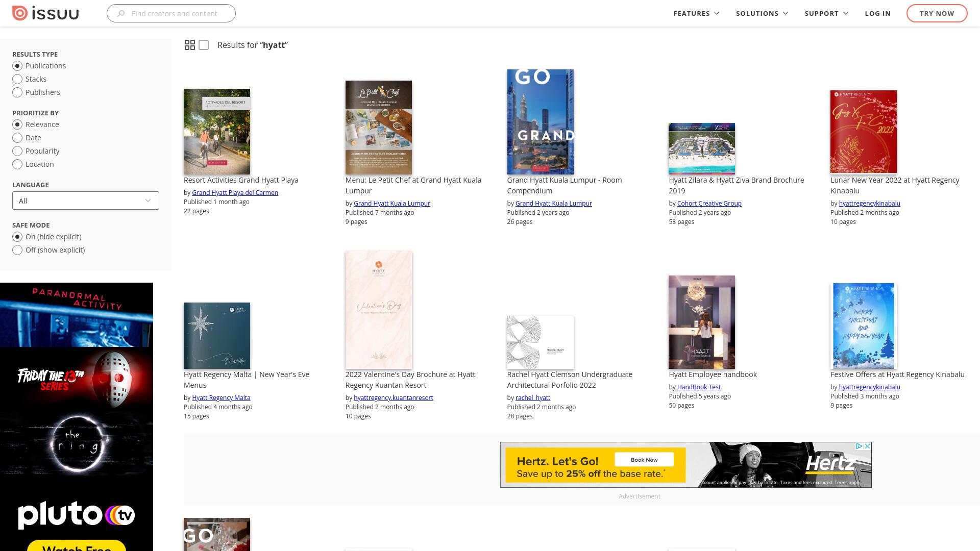This screenshot has width=980, height=551.
Task: Switch to grid view layout icon
Action: click(x=190, y=45)
